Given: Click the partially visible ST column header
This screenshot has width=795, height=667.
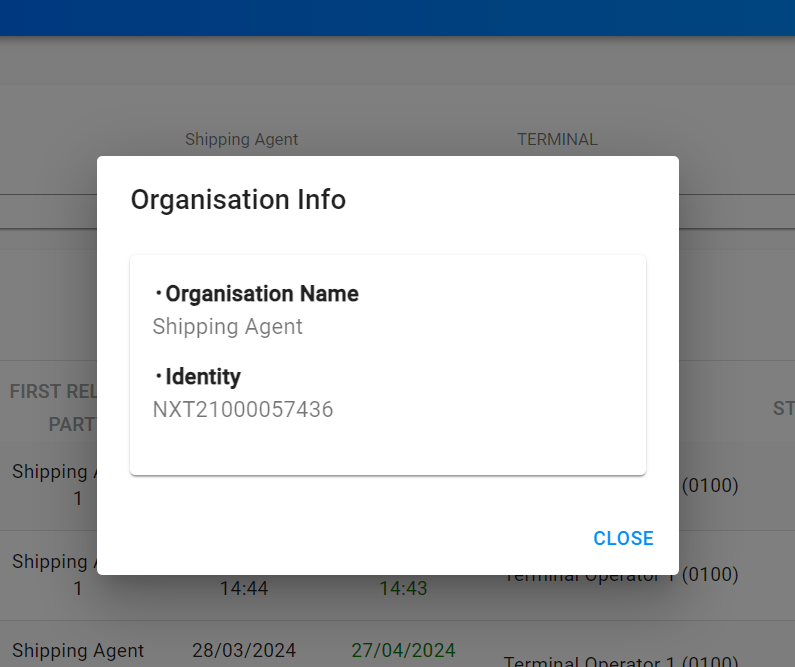Looking at the screenshot, I should click(783, 408).
